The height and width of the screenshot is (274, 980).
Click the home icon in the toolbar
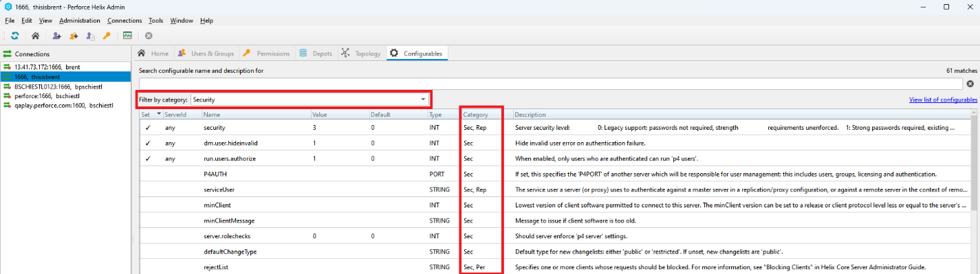pos(35,35)
